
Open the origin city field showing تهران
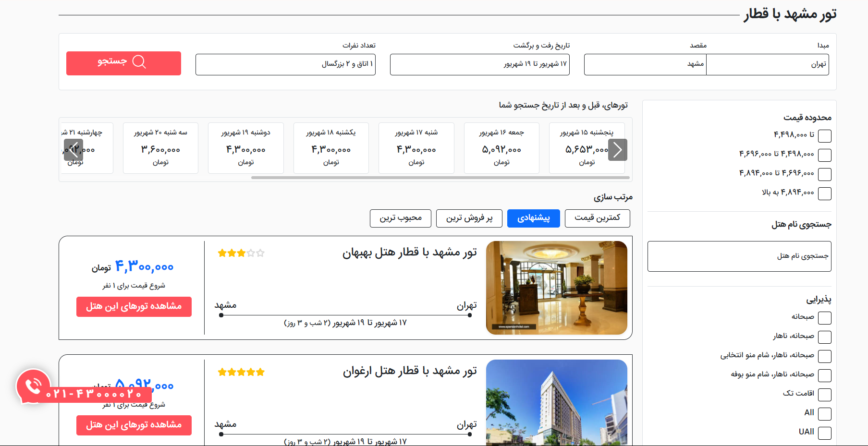767,64
